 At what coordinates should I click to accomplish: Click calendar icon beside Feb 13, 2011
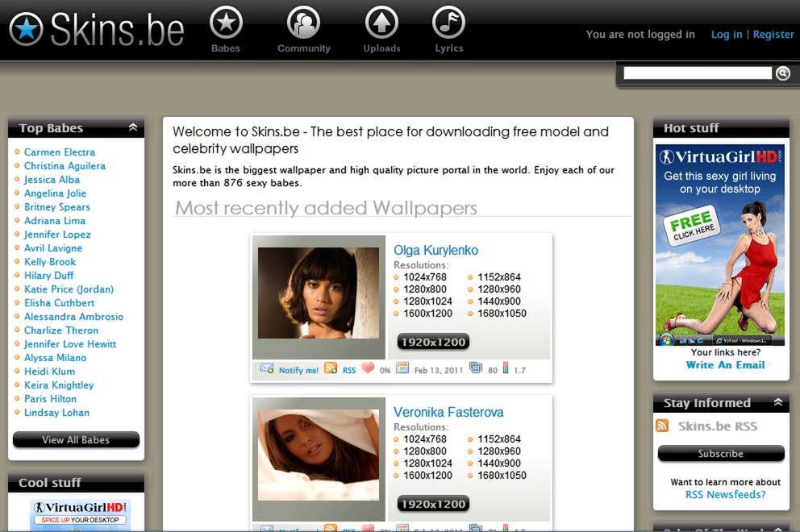tap(402, 368)
